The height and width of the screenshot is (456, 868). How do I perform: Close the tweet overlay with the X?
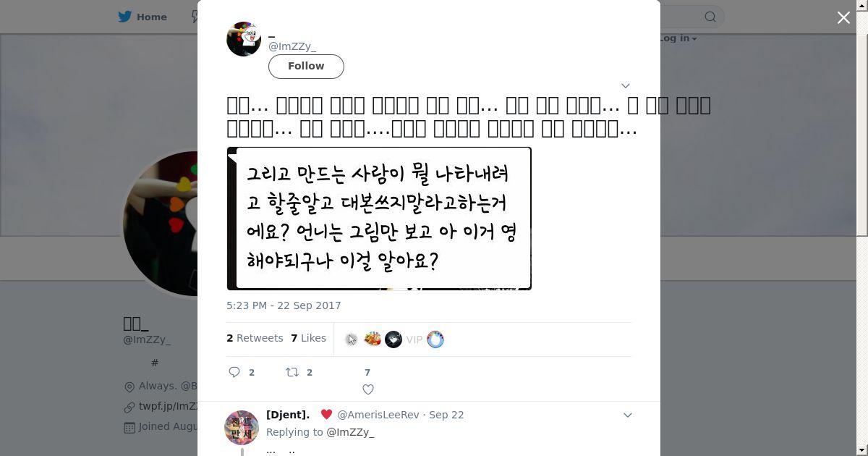pyautogui.click(x=843, y=17)
